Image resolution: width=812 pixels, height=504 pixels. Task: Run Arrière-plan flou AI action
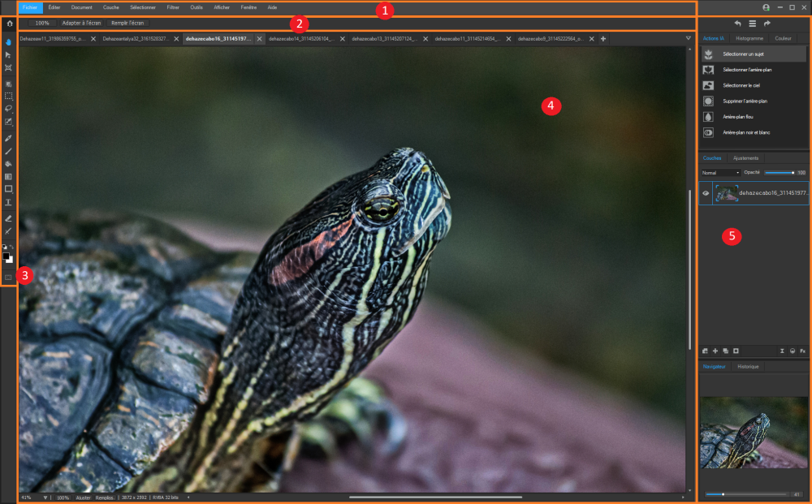(754, 117)
